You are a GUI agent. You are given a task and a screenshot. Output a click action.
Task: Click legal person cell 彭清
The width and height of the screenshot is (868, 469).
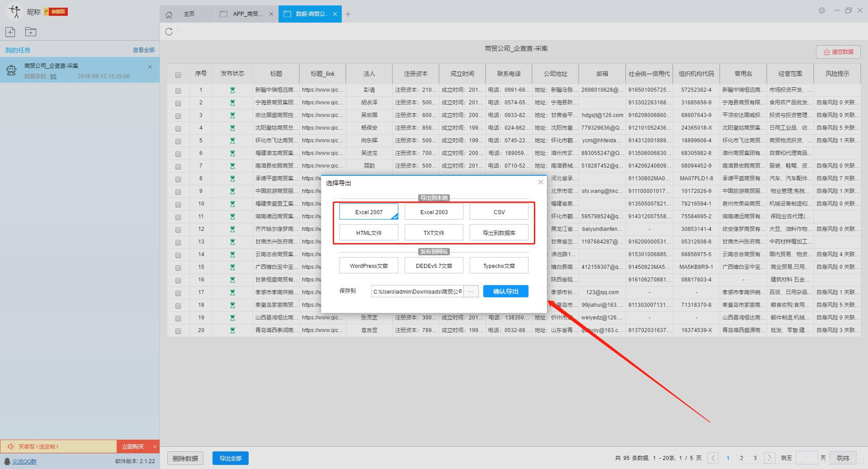369,90
